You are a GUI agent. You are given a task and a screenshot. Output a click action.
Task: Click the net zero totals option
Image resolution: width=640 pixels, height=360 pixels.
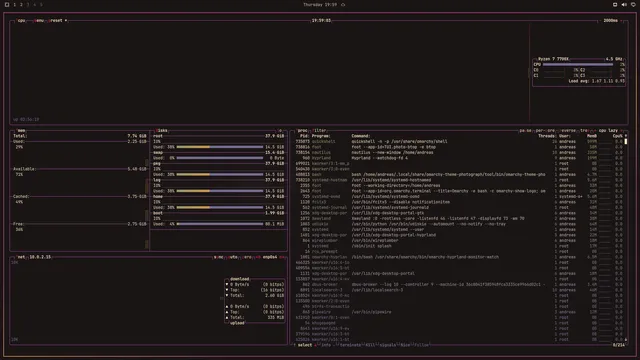click(x=247, y=257)
